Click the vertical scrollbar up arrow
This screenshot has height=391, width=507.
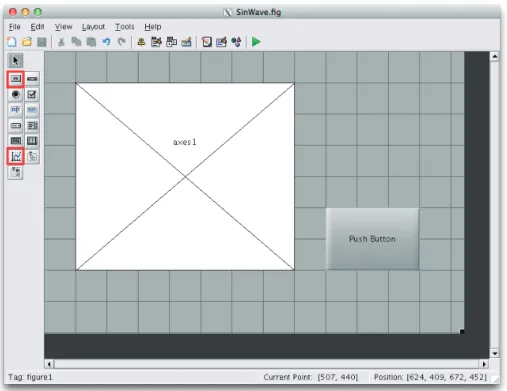click(495, 56)
